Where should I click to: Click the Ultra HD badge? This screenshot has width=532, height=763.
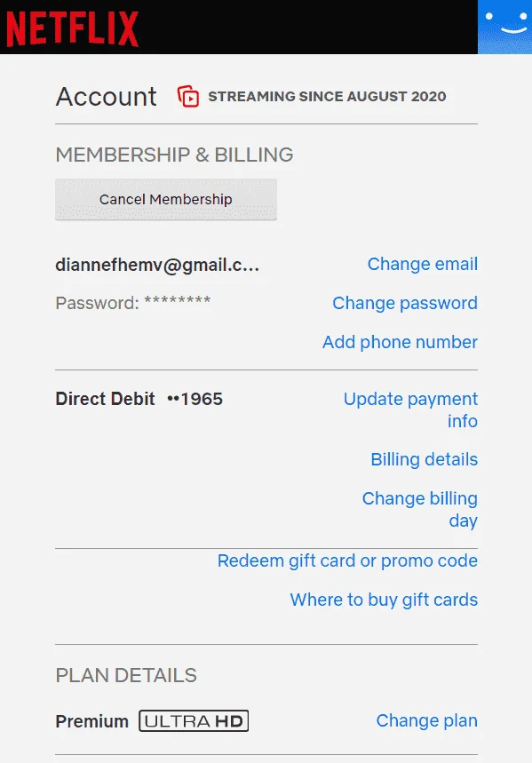[194, 720]
